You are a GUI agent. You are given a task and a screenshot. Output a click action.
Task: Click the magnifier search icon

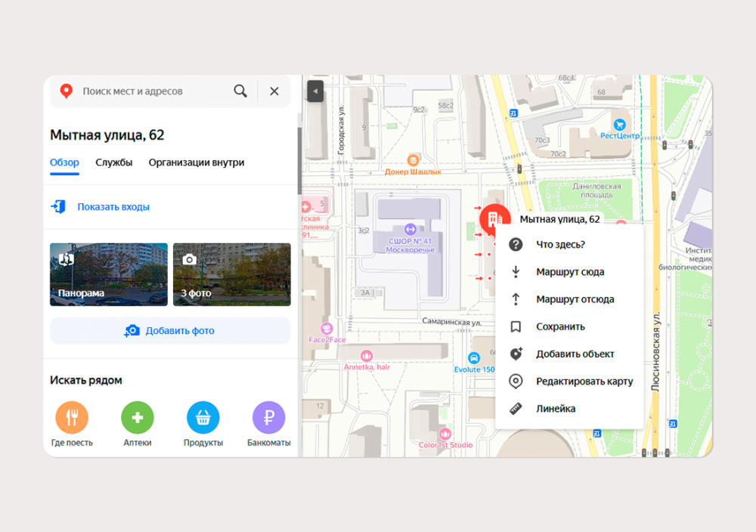click(240, 91)
